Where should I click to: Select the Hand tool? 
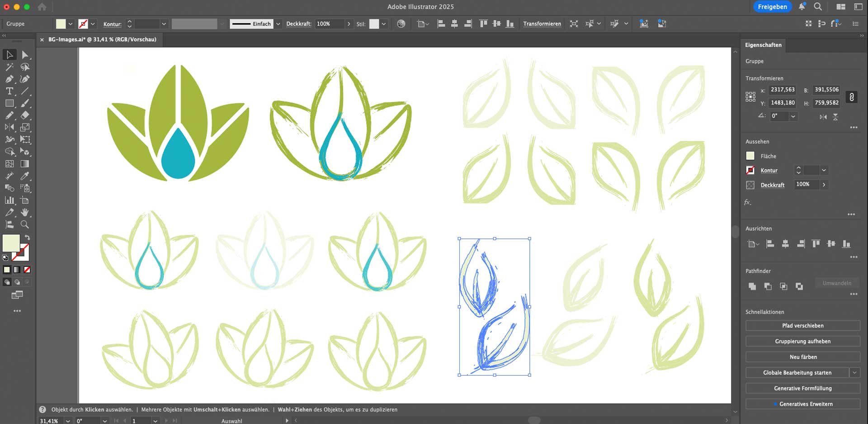tap(25, 212)
